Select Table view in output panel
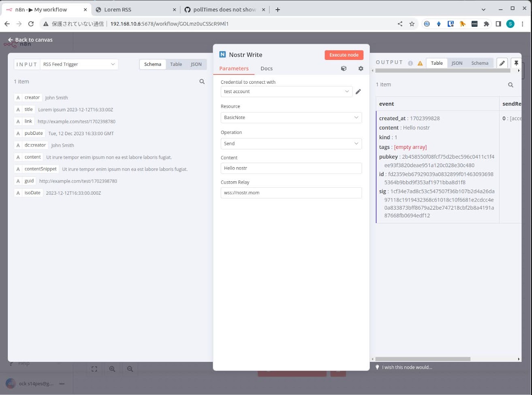 tap(437, 63)
